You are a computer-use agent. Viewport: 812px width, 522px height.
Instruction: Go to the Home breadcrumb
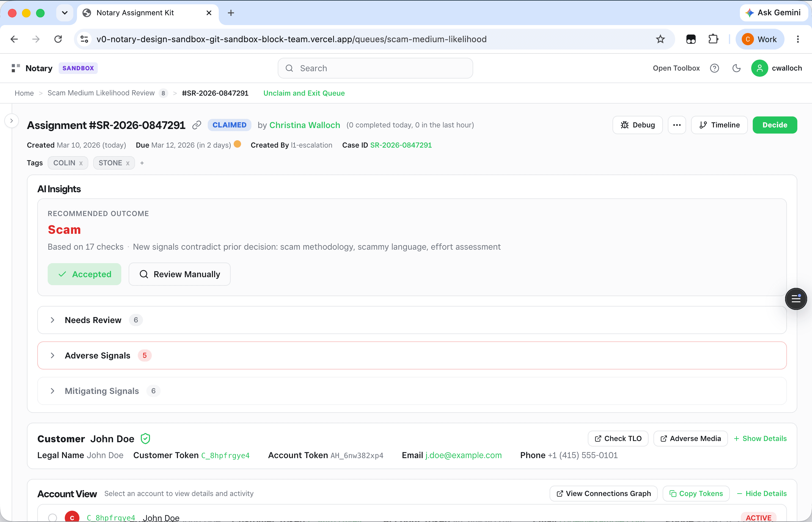(x=24, y=93)
